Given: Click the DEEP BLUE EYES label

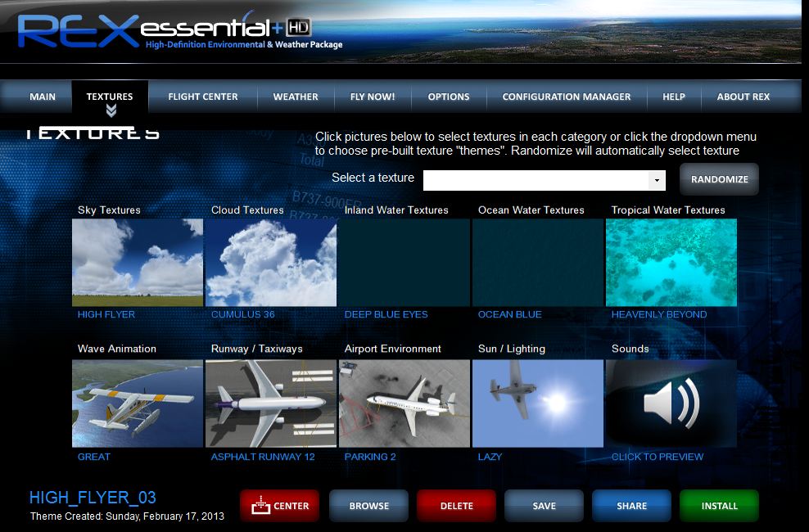Looking at the screenshot, I should point(386,314).
